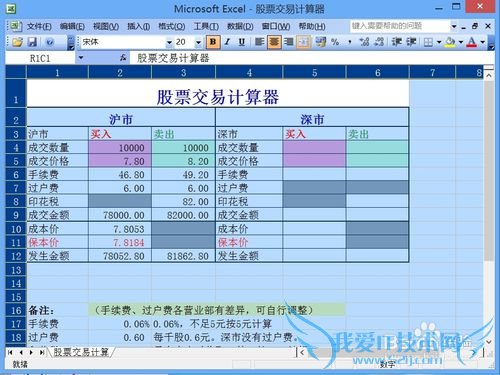The width and height of the screenshot is (500, 375).
Task: Open 视图(V) menu
Action: click(x=106, y=26)
